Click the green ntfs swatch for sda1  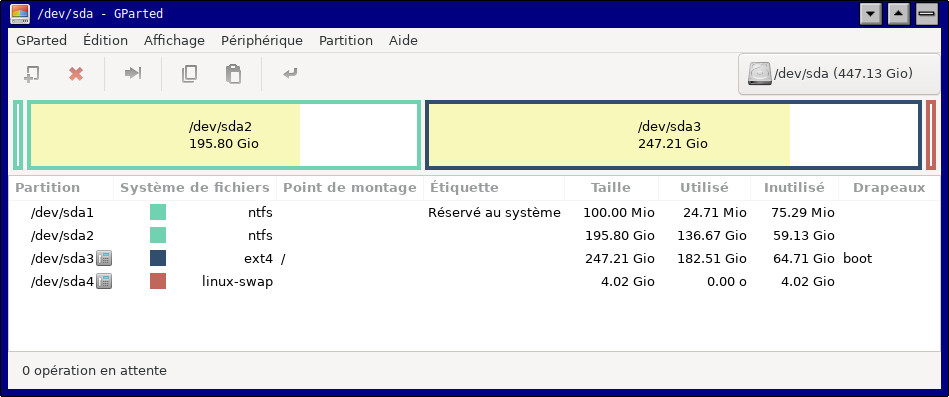[x=158, y=212]
